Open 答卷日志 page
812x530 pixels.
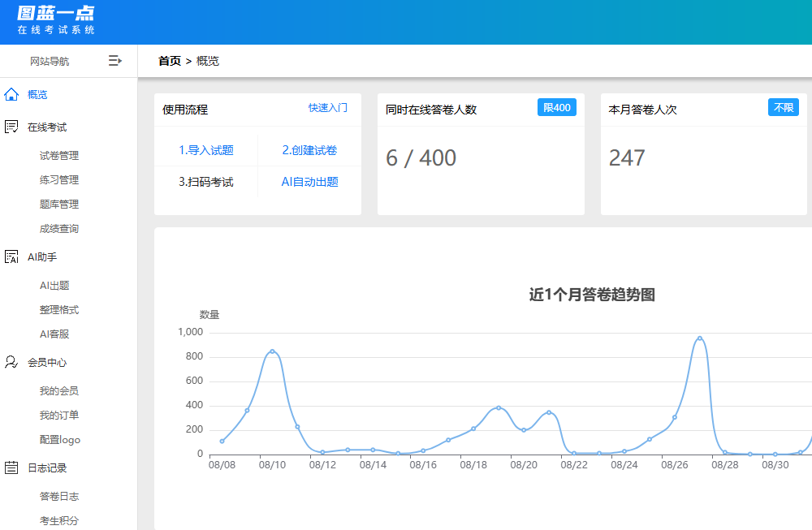pyautogui.click(x=59, y=497)
